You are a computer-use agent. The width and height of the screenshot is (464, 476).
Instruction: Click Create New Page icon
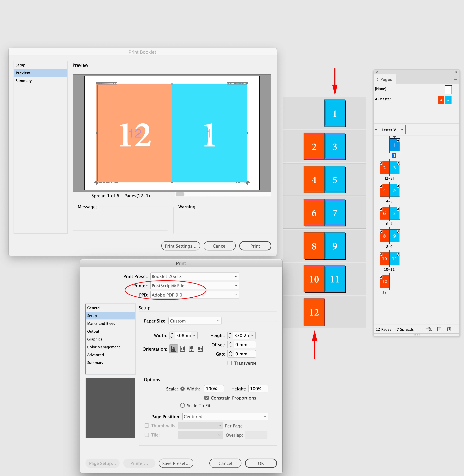(439, 329)
